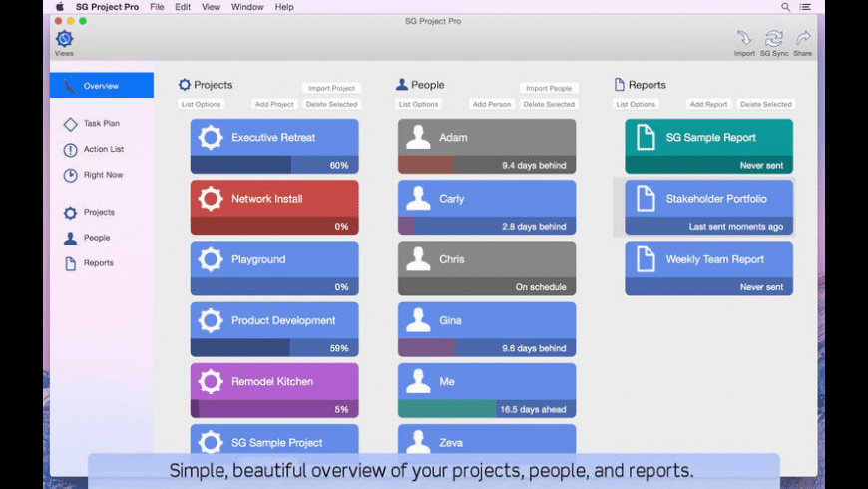The image size is (868, 489).
Task: Click Delete Selected under Projects
Action: (x=331, y=104)
